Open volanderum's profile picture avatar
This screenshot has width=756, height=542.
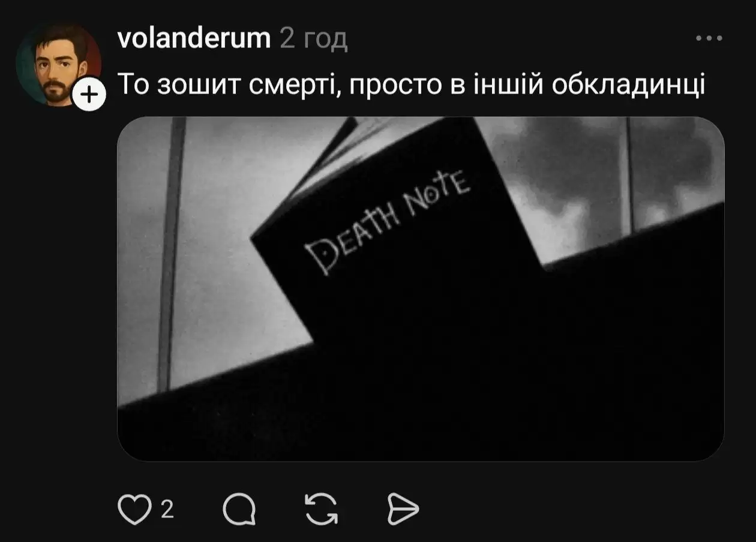(58, 65)
